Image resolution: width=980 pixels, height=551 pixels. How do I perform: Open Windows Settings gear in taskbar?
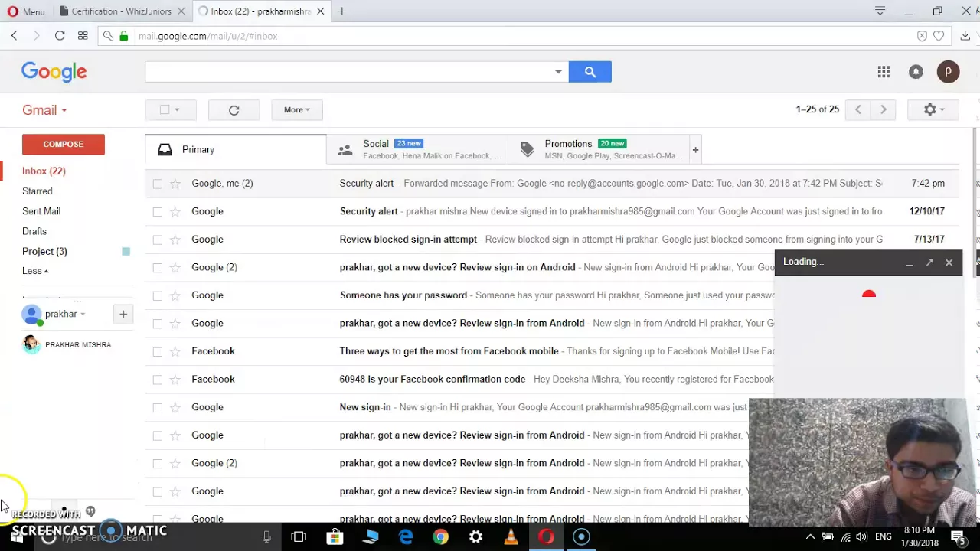click(475, 537)
